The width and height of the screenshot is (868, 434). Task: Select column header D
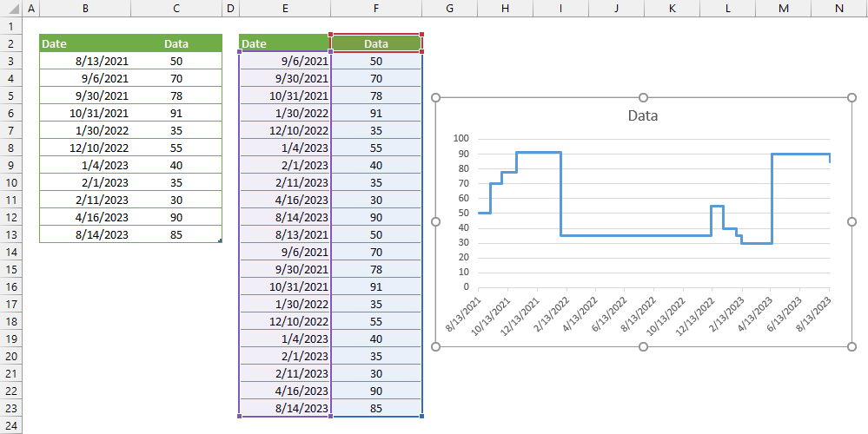230,9
